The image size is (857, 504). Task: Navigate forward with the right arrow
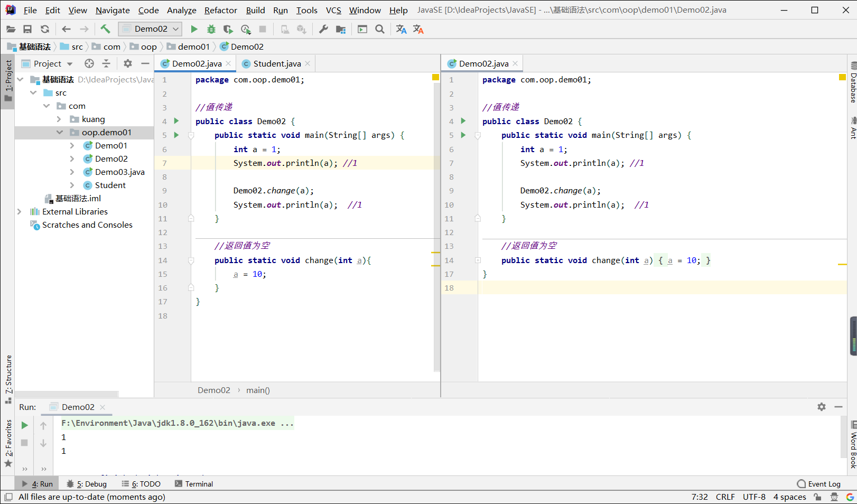[84, 29]
